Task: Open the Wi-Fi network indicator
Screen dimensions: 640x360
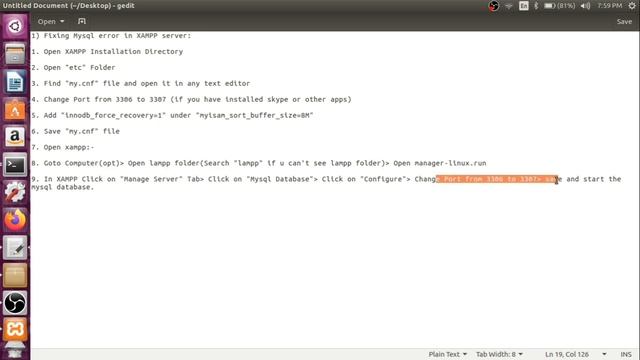Action: coord(509,6)
